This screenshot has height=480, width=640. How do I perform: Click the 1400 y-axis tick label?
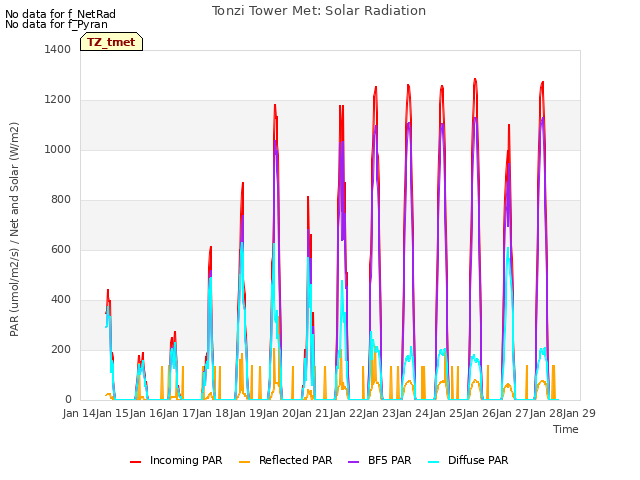point(58,49)
